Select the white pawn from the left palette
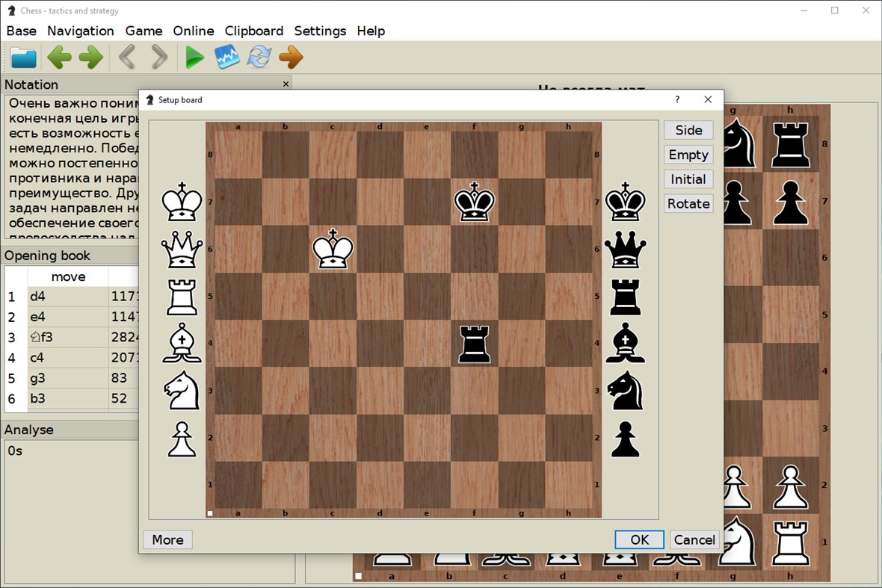 click(182, 439)
